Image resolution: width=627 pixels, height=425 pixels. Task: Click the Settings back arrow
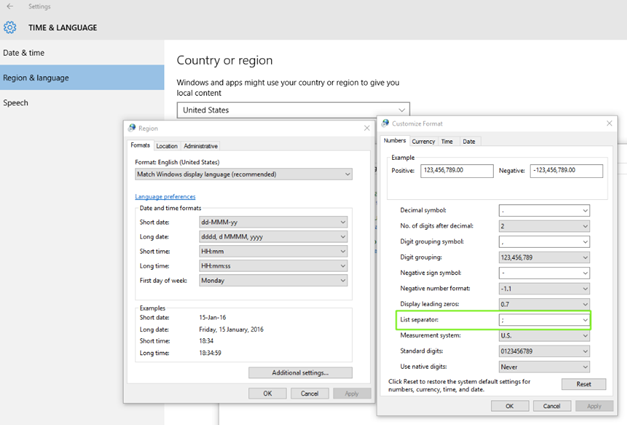click(10, 6)
